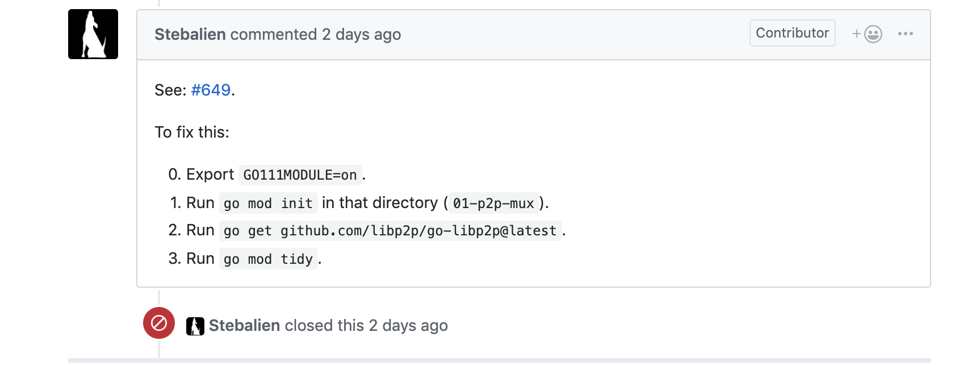Screen dimensions: 980x365
Task: Click the "go get github.com/libp2p" command snippet
Action: pos(390,231)
